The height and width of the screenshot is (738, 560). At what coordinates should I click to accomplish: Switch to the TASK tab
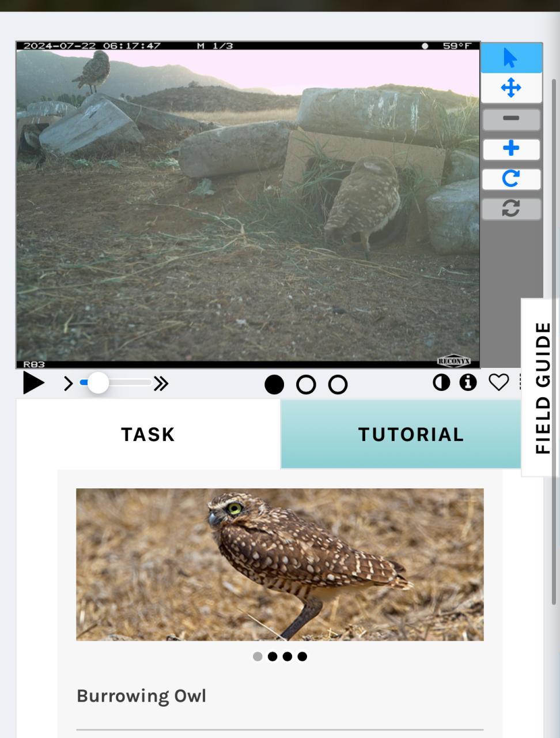pos(148,434)
